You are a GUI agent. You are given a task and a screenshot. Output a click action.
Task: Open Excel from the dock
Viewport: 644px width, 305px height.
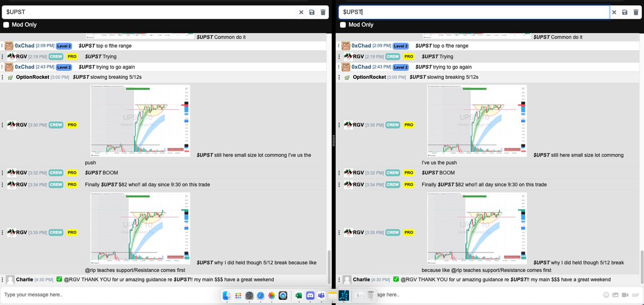299,295
